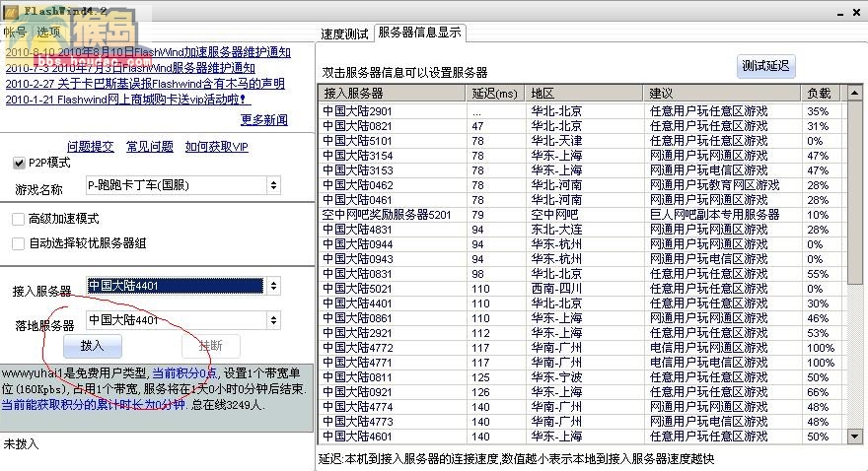Expand the 游戏名称 dropdown

[273, 185]
